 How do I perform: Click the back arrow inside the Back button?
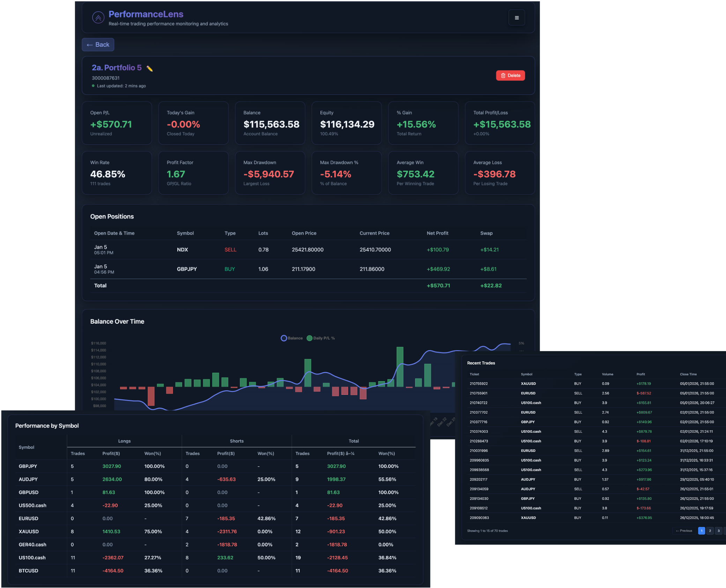click(89, 45)
